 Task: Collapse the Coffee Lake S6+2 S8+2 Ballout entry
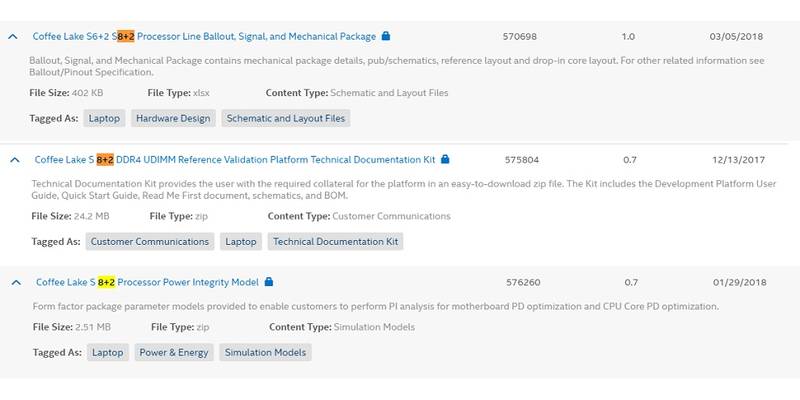click(x=13, y=37)
